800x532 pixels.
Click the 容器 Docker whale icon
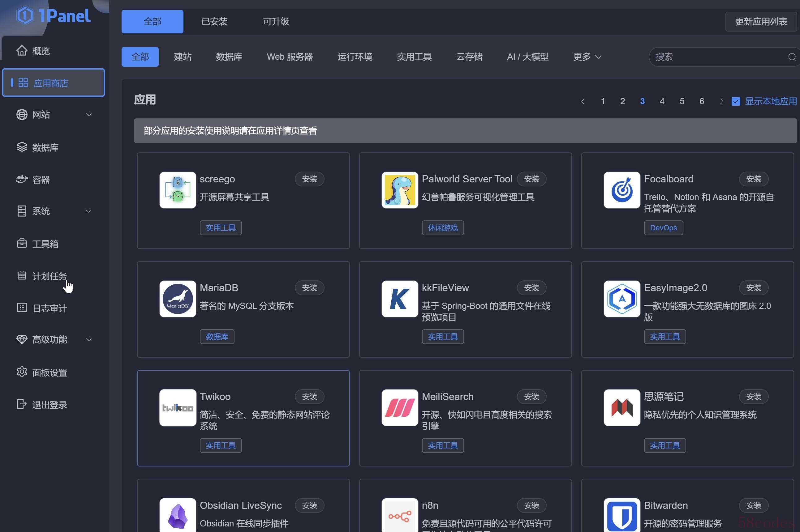(22, 179)
